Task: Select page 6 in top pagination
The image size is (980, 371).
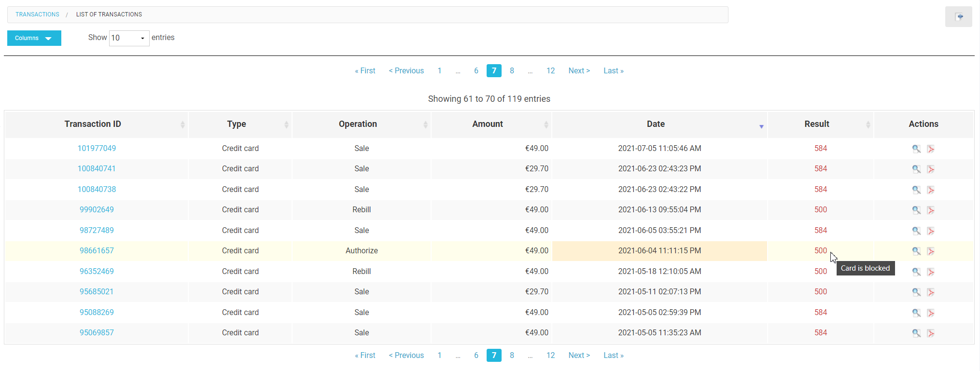Action: coord(476,70)
